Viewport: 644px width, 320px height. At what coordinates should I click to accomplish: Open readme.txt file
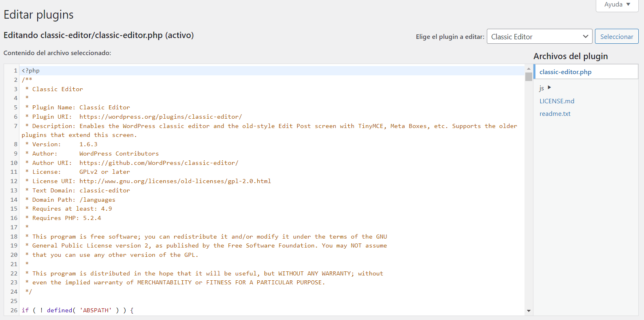click(555, 113)
